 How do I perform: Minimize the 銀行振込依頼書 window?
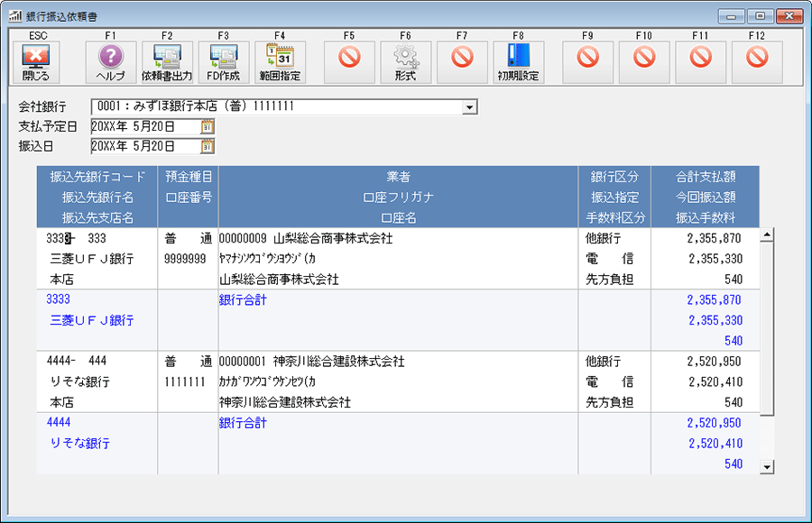[x=731, y=16]
